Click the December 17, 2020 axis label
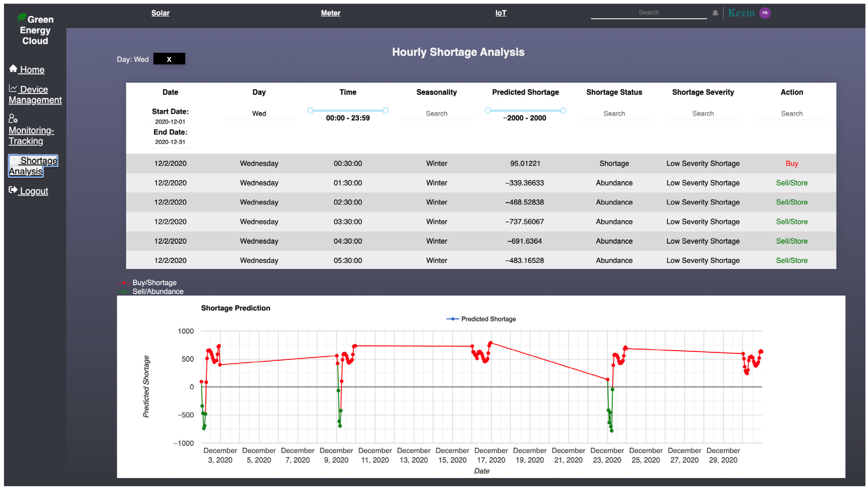The height and width of the screenshot is (489, 868). 491,455
